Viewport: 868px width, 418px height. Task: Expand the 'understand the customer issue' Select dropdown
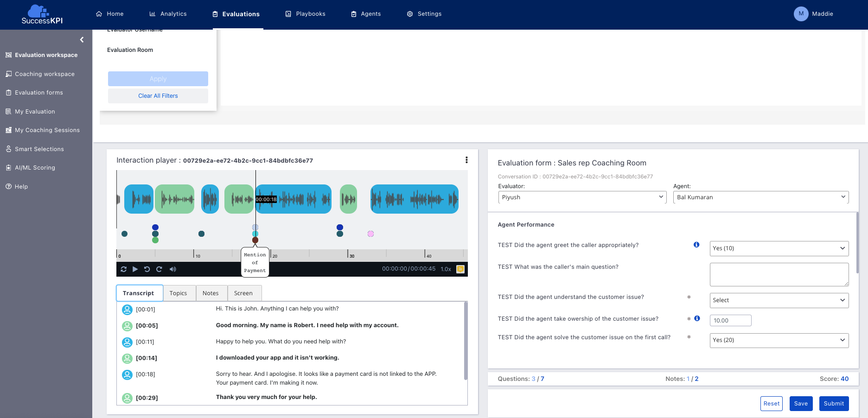coord(779,300)
